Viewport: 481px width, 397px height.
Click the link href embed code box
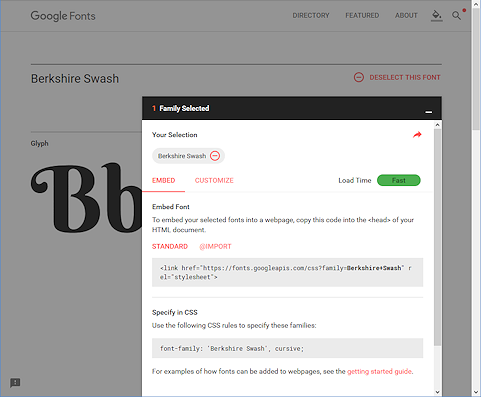[287, 272]
